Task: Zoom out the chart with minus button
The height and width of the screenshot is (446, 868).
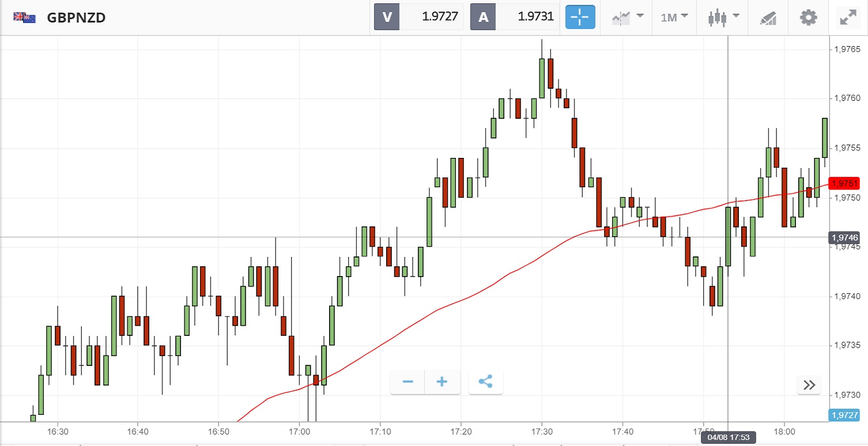Action: pos(408,382)
